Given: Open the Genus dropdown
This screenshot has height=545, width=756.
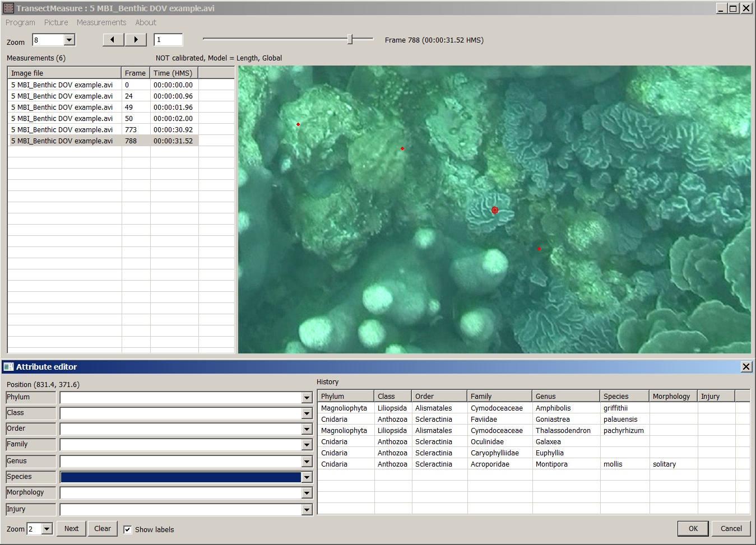Looking at the screenshot, I should [x=306, y=461].
